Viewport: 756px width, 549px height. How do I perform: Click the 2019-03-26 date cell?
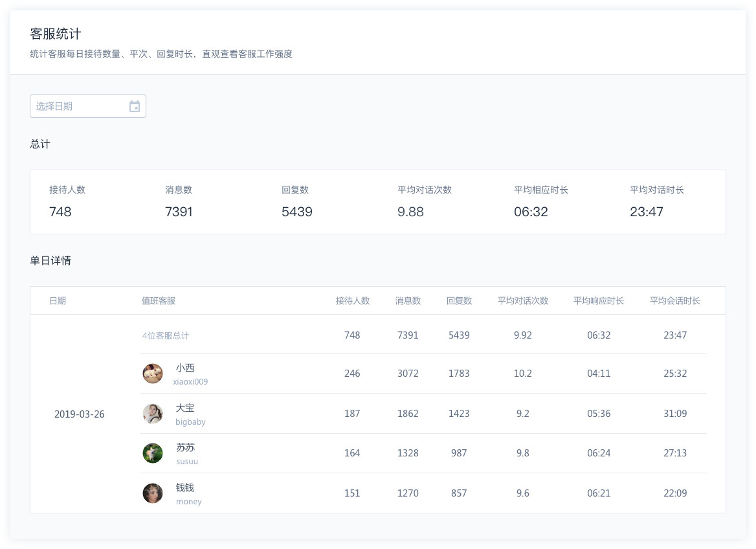pyautogui.click(x=79, y=414)
